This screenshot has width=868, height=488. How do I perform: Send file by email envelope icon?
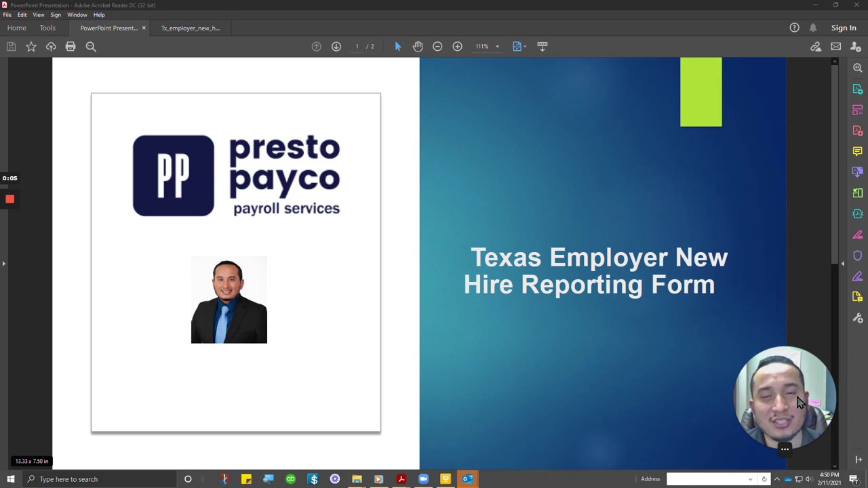coord(835,46)
